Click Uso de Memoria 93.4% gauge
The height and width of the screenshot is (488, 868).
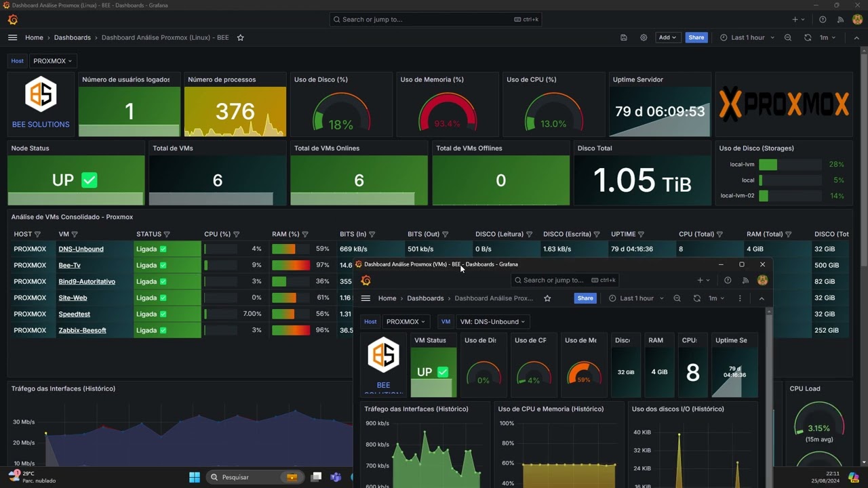pyautogui.click(x=448, y=113)
